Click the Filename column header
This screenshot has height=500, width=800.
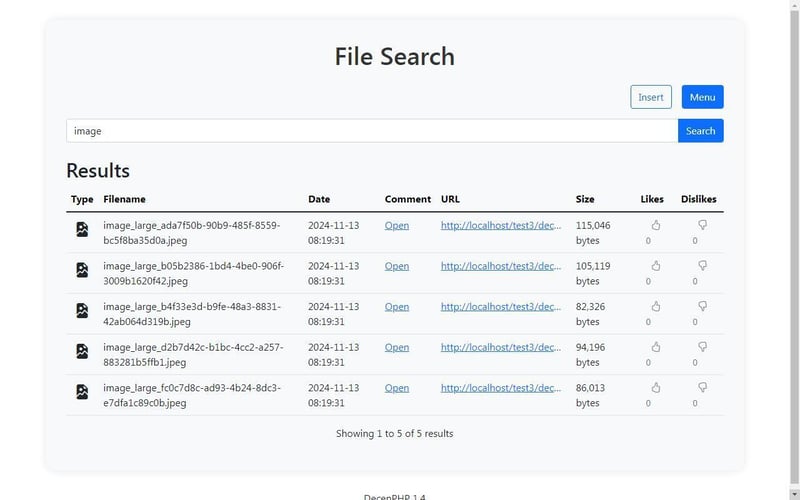(124, 199)
